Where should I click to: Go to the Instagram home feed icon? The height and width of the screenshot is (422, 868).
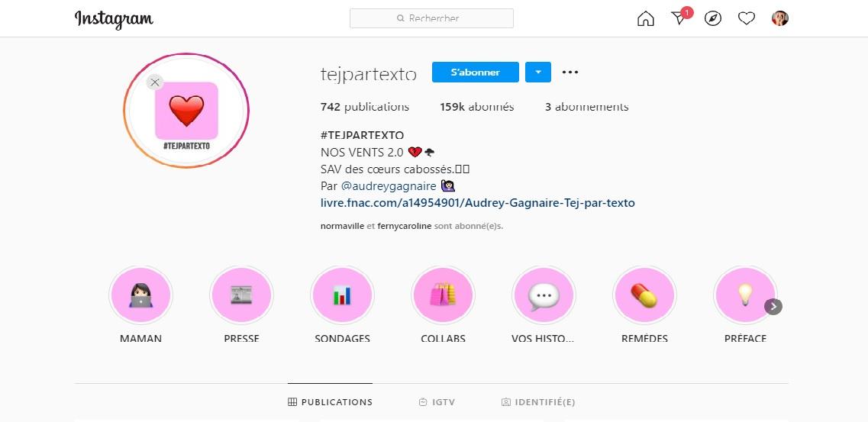pos(645,19)
